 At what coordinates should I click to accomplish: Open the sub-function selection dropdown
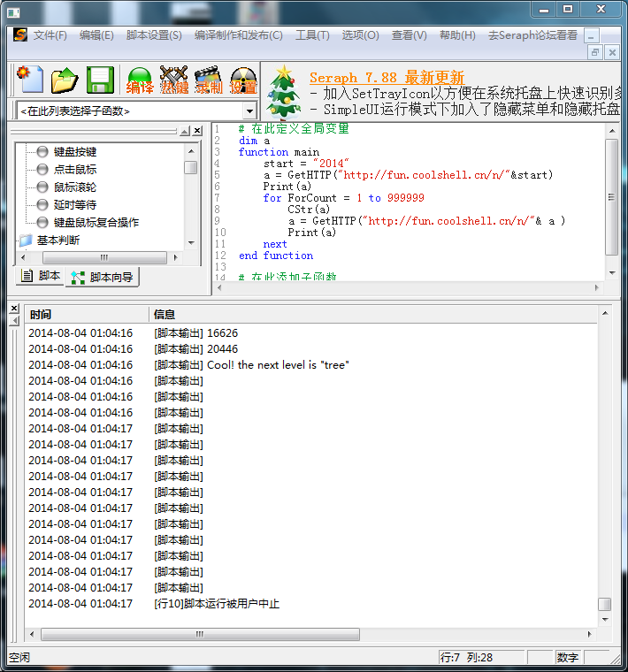(249, 111)
